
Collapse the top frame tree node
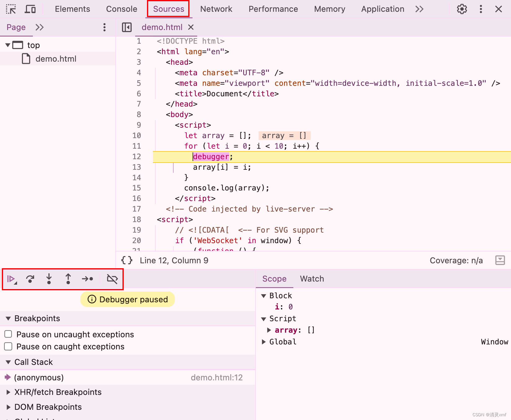pos(8,45)
